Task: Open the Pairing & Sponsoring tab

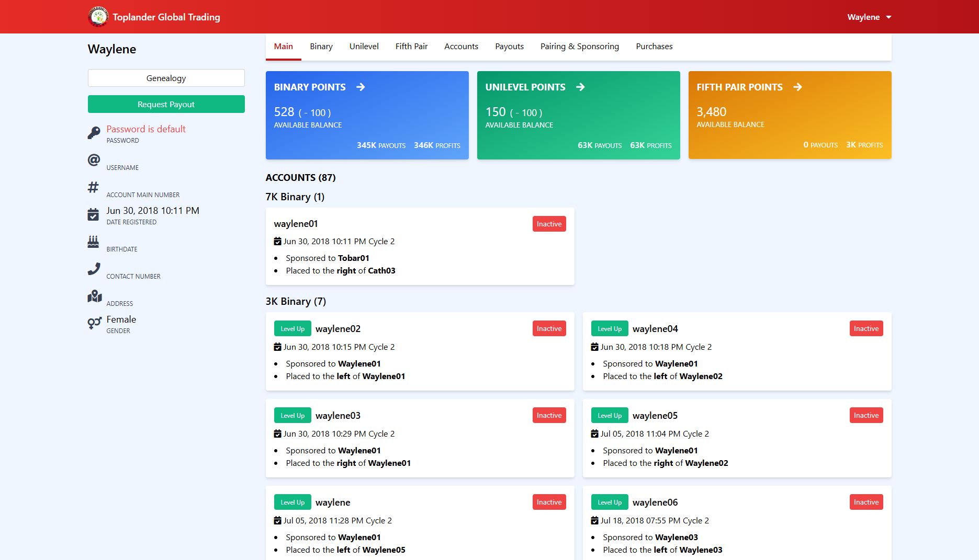Action: [579, 46]
